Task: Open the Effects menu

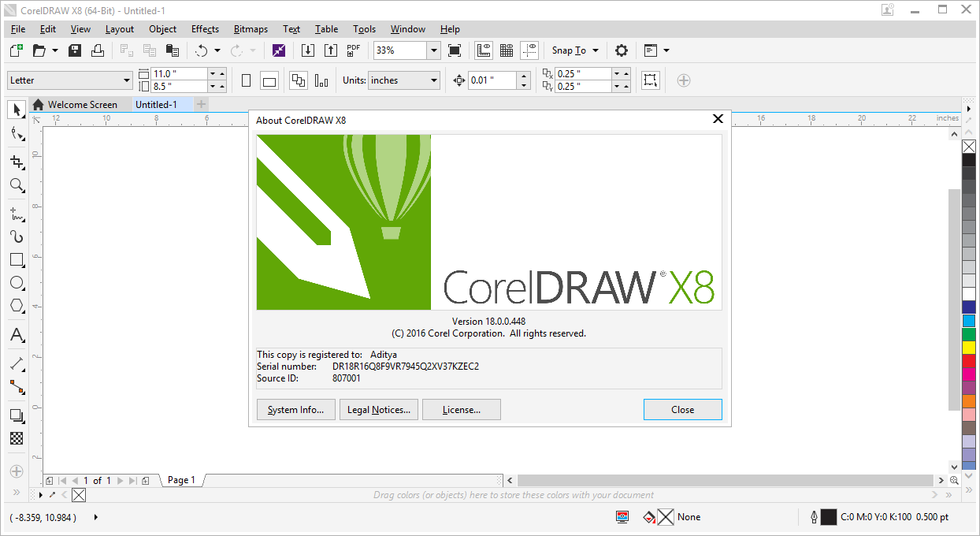Action: [x=205, y=29]
